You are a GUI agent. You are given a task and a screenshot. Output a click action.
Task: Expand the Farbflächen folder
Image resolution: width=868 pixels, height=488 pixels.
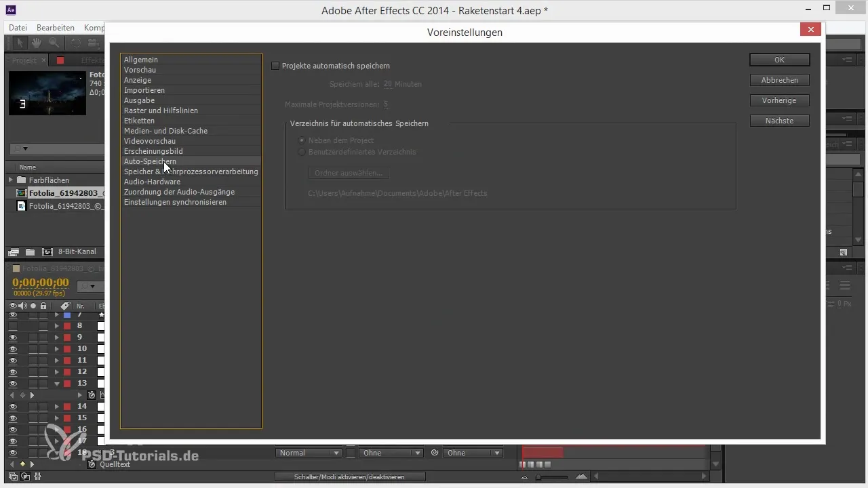11,180
